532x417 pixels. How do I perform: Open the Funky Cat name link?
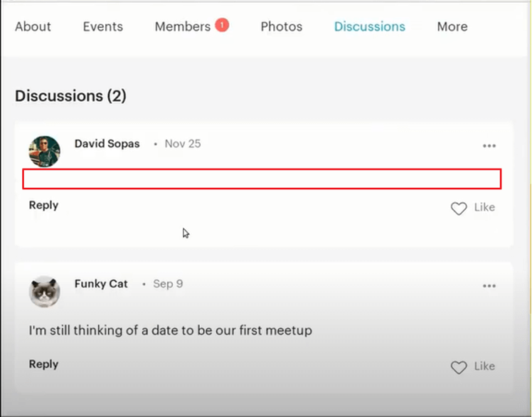101,284
